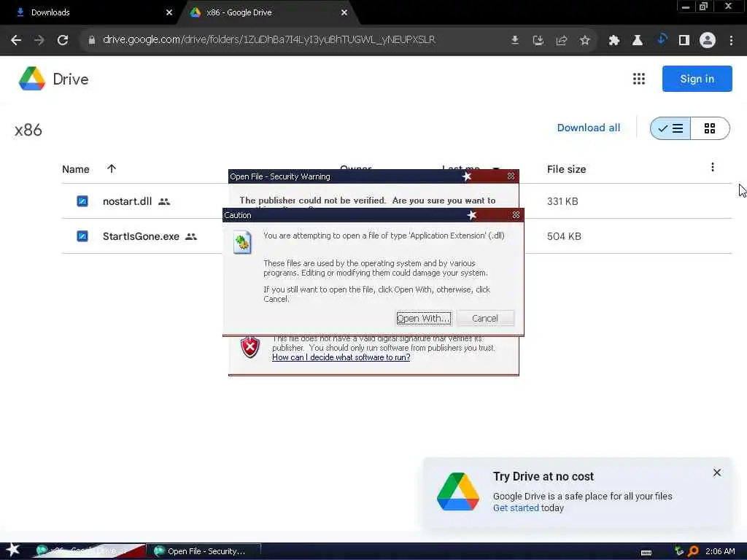Click the File size column header
747x560 pixels.
coord(566,169)
